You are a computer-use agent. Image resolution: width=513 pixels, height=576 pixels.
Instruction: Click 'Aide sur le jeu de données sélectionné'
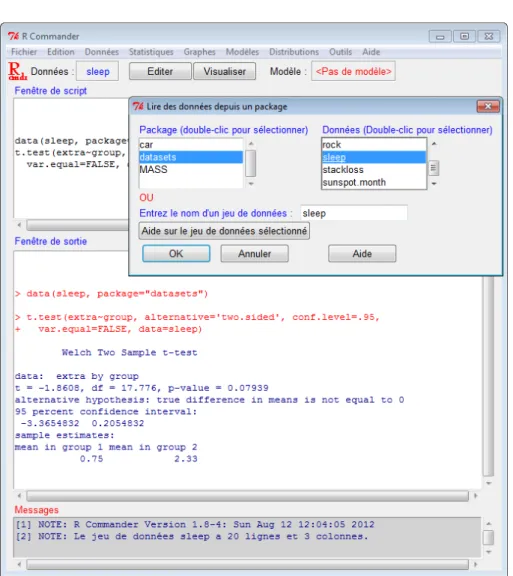(x=224, y=231)
